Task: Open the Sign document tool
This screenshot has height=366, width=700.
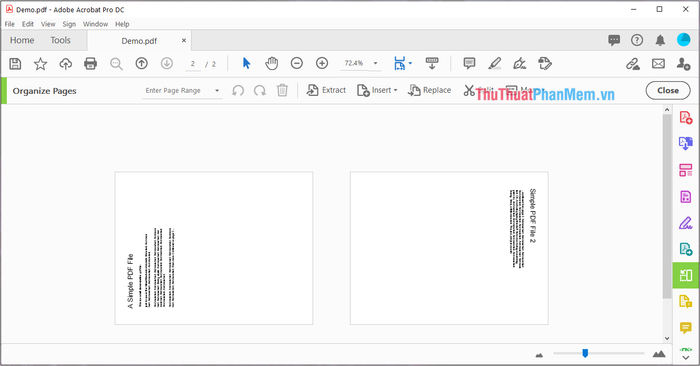Action: point(520,63)
